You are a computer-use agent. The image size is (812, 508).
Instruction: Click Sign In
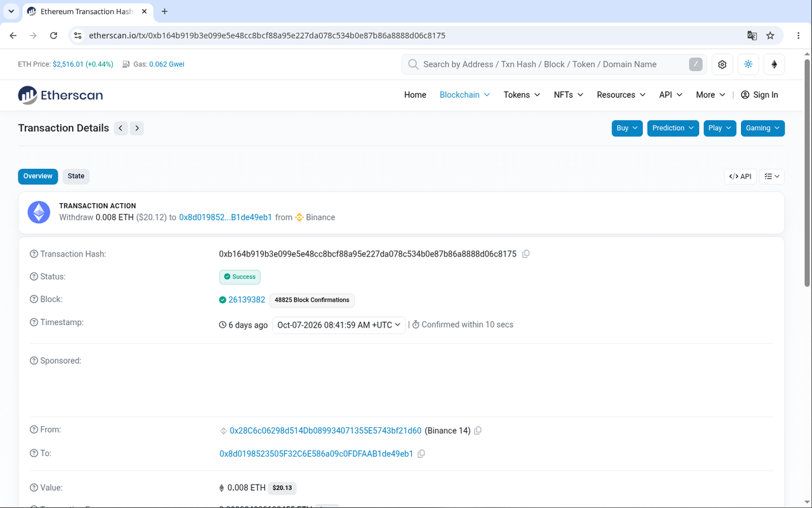tap(759, 95)
